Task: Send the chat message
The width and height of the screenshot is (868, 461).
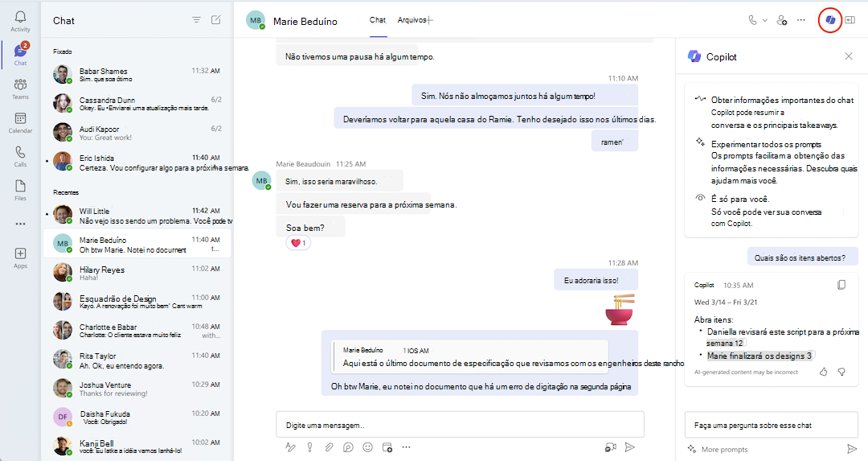Action: pyautogui.click(x=629, y=447)
